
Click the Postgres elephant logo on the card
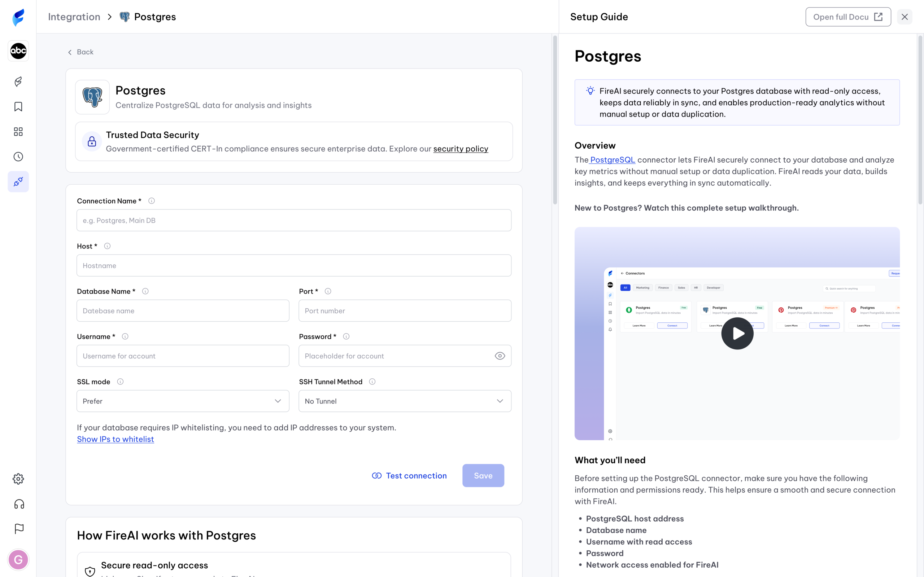[92, 97]
